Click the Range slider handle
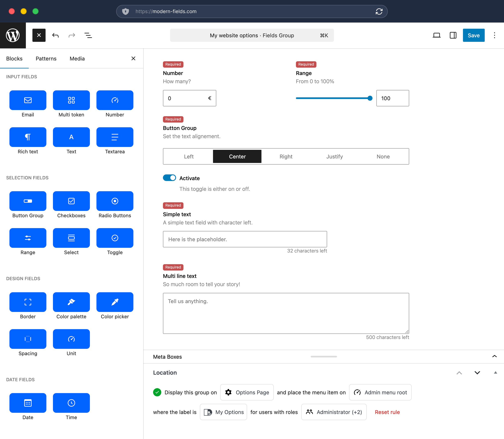 click(370, 98)
